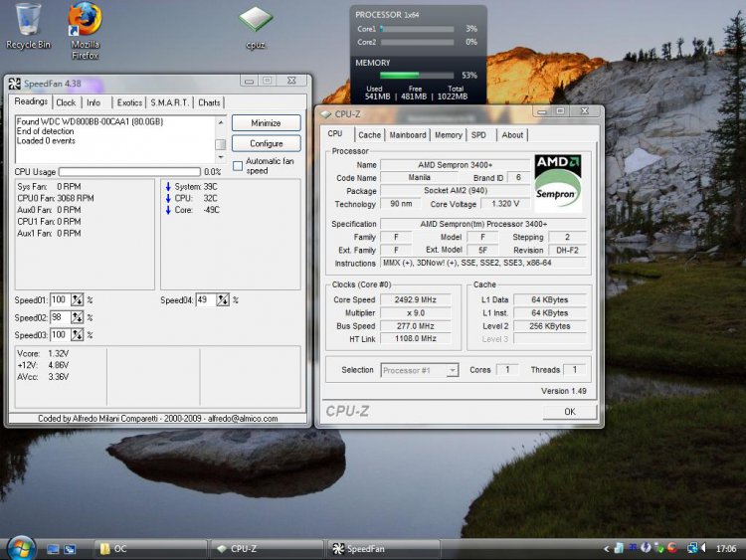This screenshot has width=746, height=560.
Task: Open the cpuz desktop icon
Action: (x=256, y=28)
